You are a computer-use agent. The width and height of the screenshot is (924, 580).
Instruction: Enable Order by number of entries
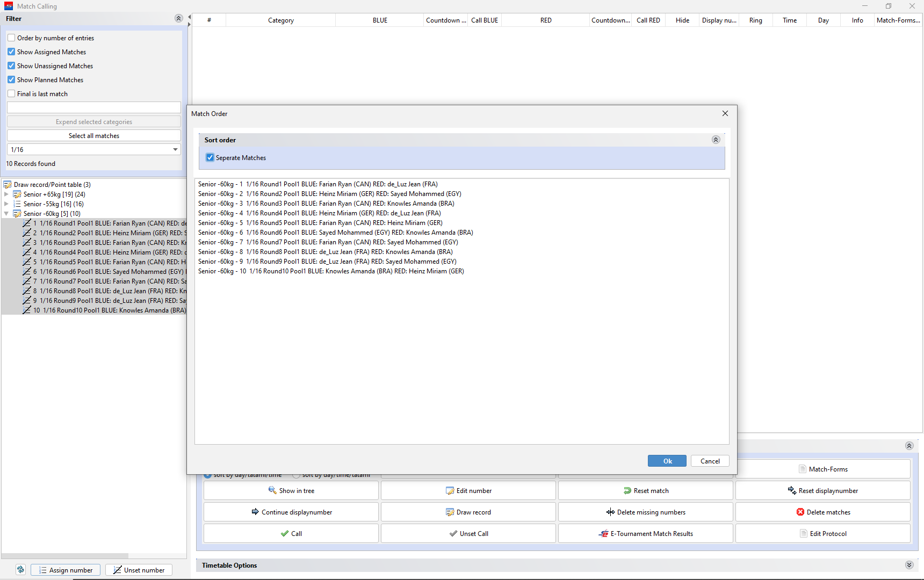pyautogui.click(x=11, y=38)
